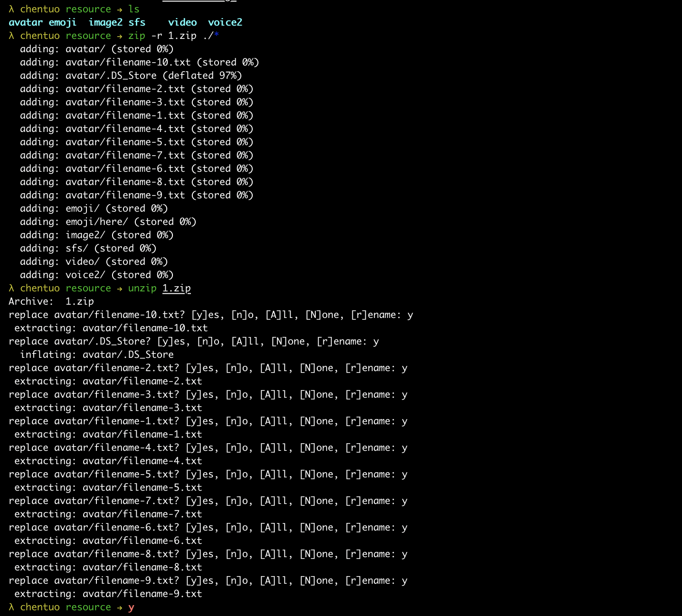Click the 'adding: avatar/filename-10.txt' line

pos(139,62)
